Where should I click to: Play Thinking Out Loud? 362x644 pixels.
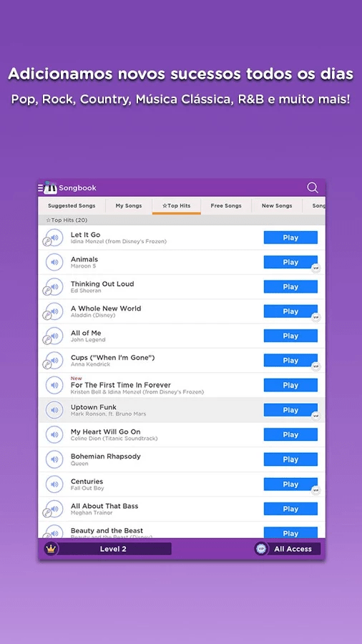coord(290,287)
